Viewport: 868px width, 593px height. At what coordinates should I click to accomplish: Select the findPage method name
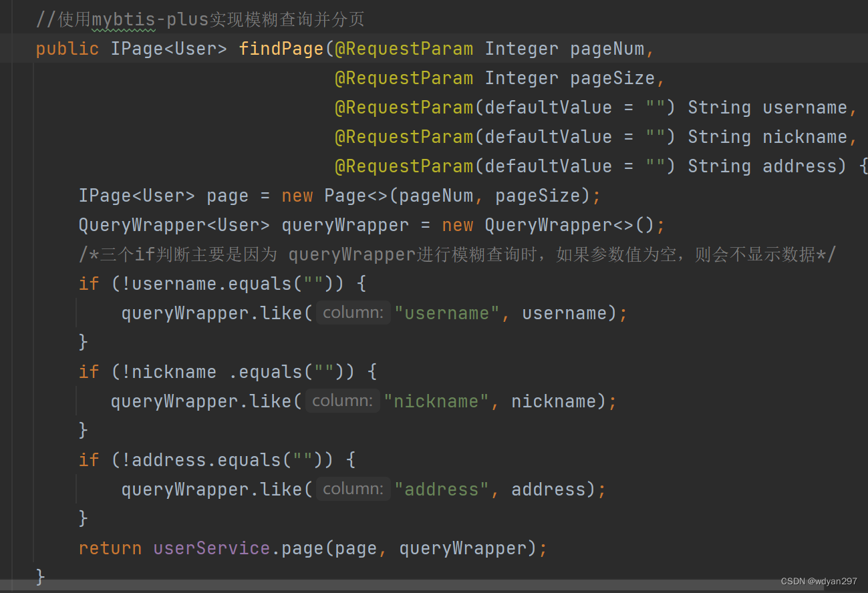click(281, 49)
